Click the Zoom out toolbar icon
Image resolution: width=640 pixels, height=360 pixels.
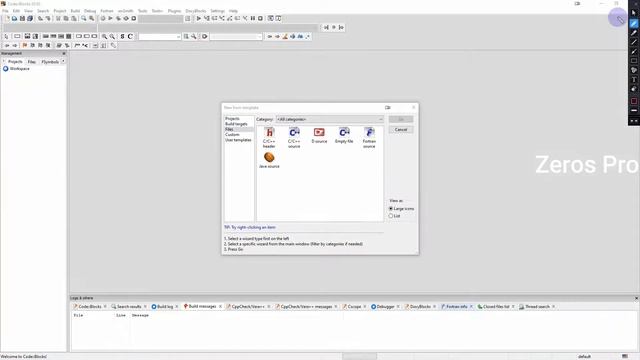112,36
